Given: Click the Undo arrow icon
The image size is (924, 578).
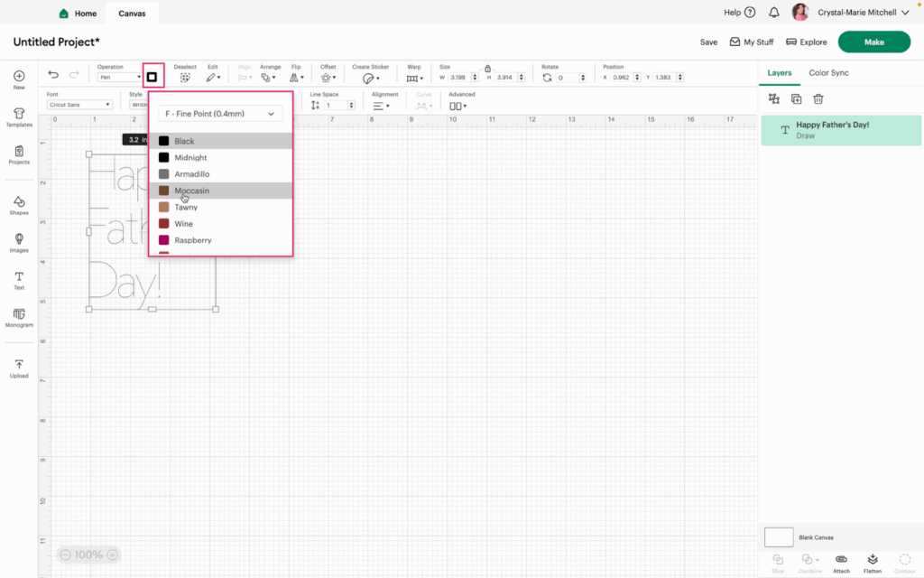Looking at the screenshot, I should click(x=53, y=75).
